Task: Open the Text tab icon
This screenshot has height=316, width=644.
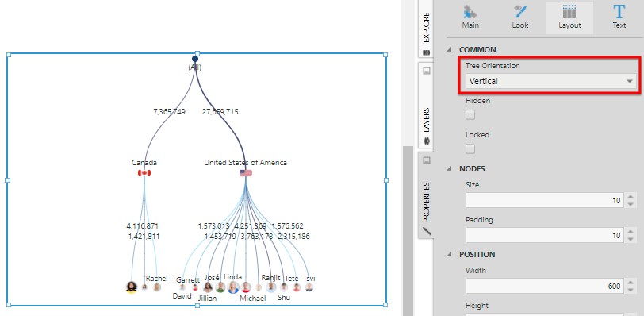Action: (x=619, y=11)
